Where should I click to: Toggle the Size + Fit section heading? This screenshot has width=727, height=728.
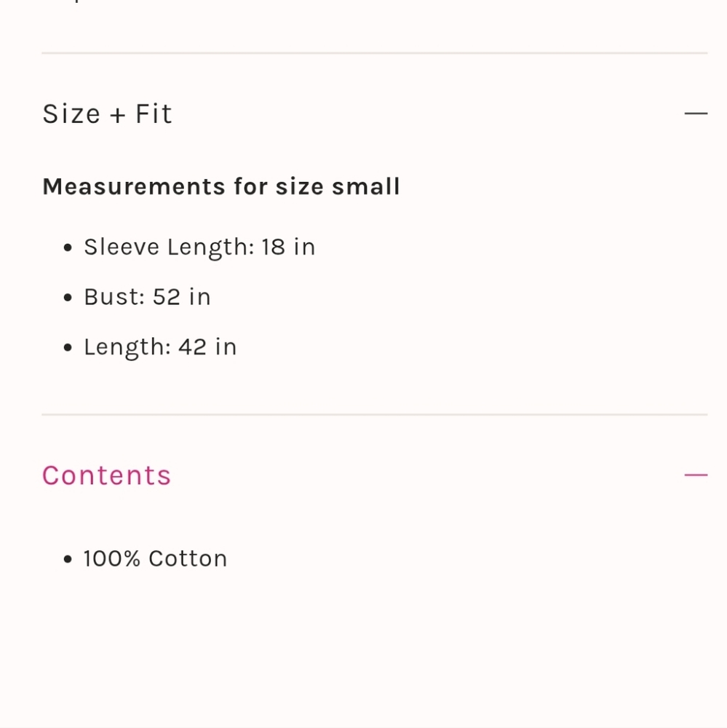pos(107,114)
